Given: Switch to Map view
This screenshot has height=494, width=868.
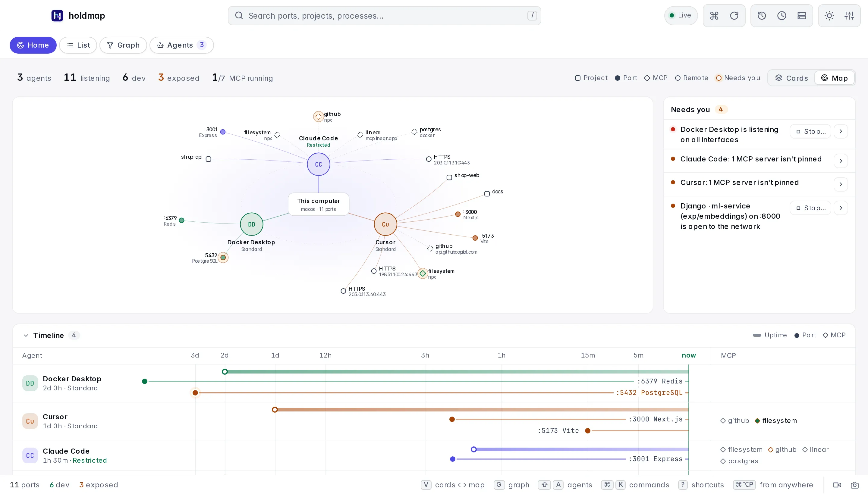Looking at the screenshot, I should pos(834,78).
